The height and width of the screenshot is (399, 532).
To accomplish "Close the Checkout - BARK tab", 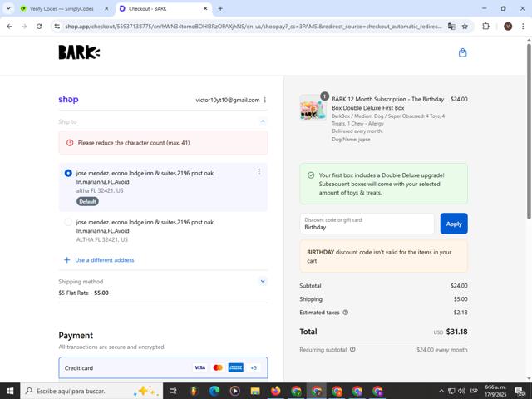I will pos(205,9).
